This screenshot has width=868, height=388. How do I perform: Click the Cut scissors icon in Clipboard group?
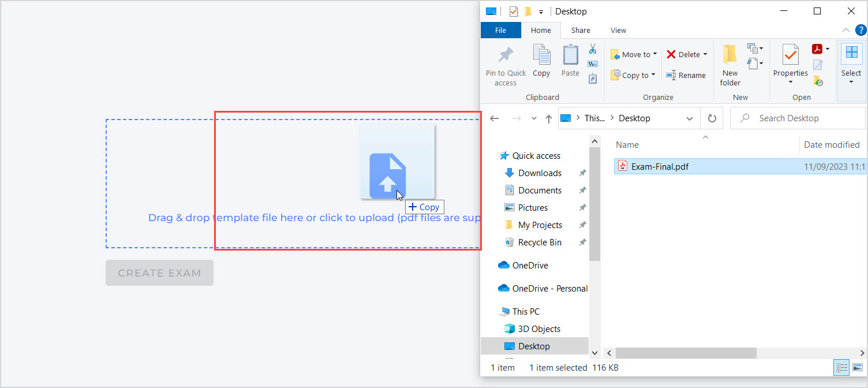click(x=592, y=49)
